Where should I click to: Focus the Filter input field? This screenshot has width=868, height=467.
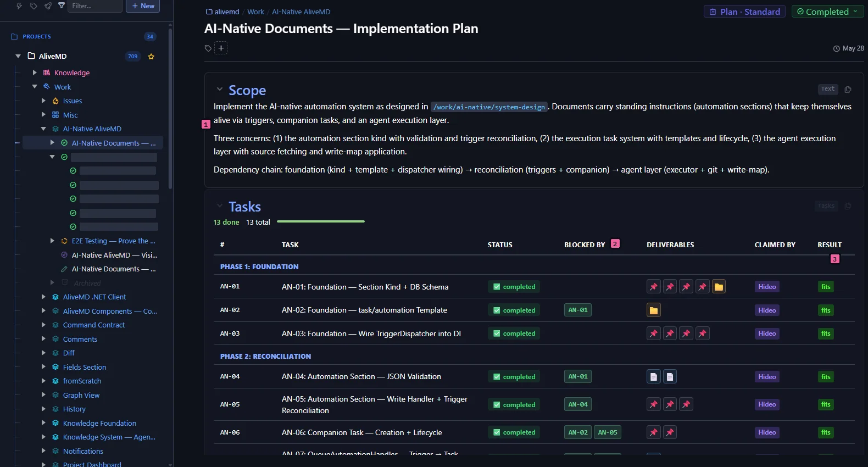tap(96, 6)
